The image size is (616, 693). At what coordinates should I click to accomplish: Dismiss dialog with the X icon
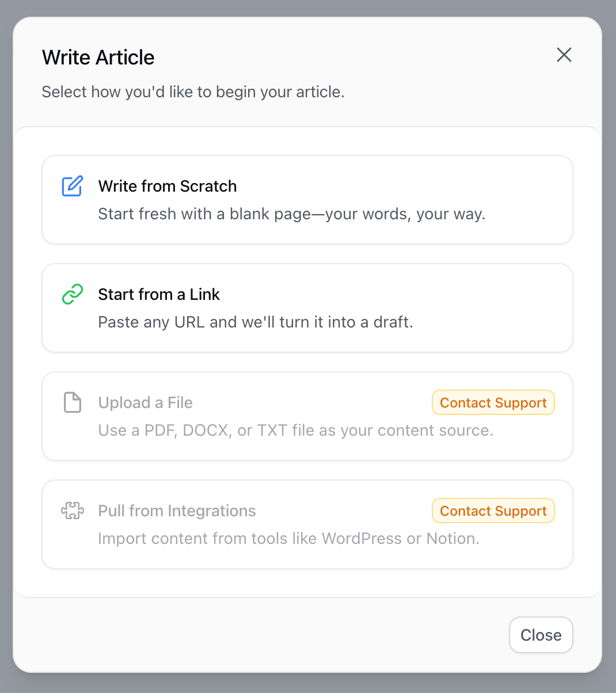click(x=564, y=55)
